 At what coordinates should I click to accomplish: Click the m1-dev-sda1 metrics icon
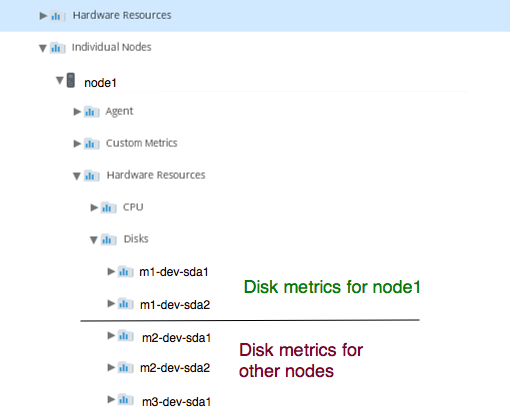pyautogui.click(x=126, y=272)
